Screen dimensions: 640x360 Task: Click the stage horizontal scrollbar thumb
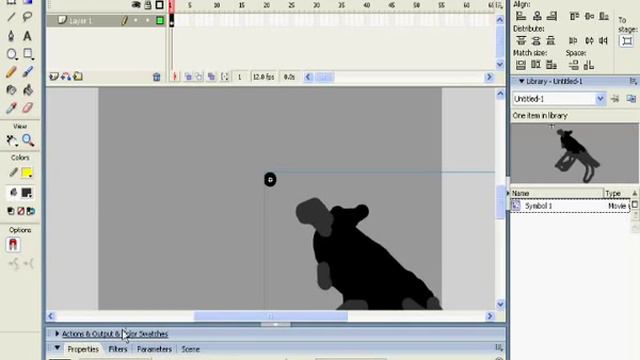click(271, 316)
